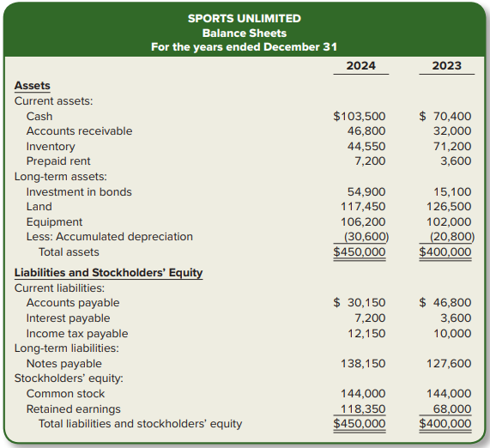
Task: Select Total assets 2024 amount $450,000
Action: (360, 251)
